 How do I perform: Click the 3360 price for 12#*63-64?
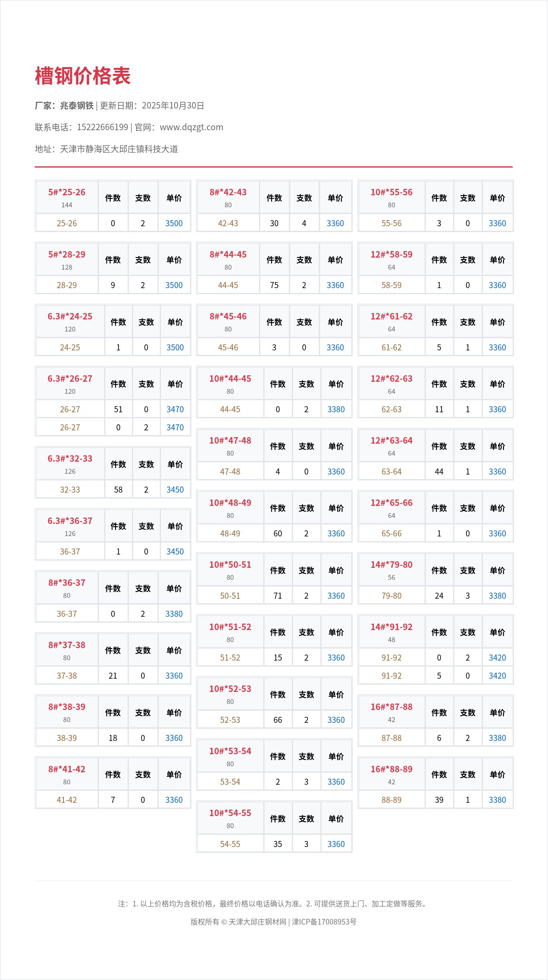497,472
